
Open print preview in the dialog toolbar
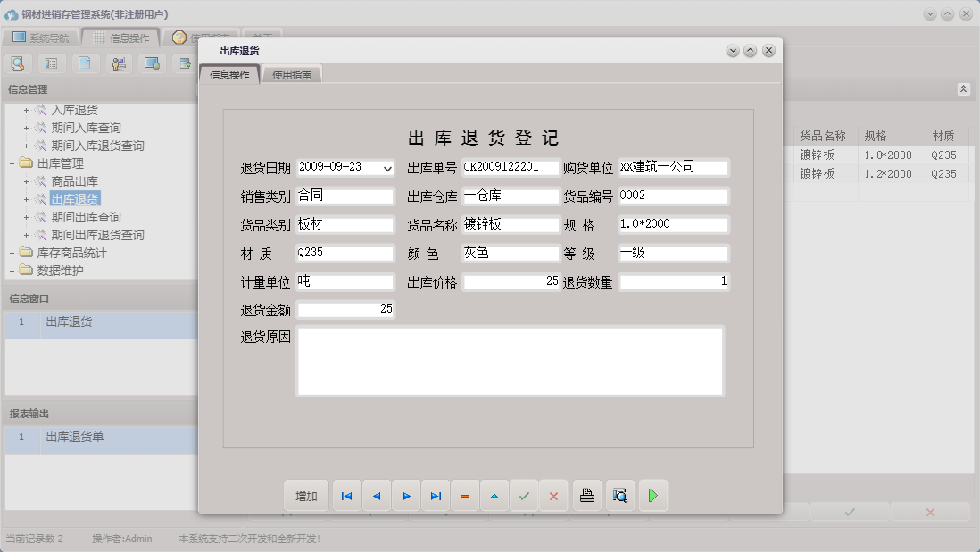(x=620, y=495)
